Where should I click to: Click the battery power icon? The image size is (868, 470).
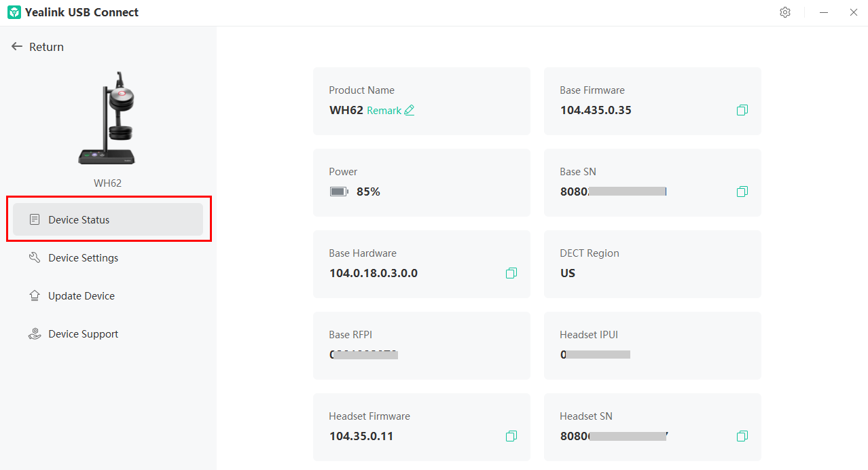(x=339, y=192)
